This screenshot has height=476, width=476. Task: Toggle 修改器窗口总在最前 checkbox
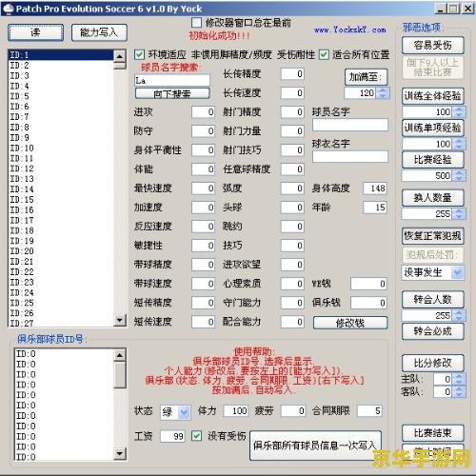point(196,23)
